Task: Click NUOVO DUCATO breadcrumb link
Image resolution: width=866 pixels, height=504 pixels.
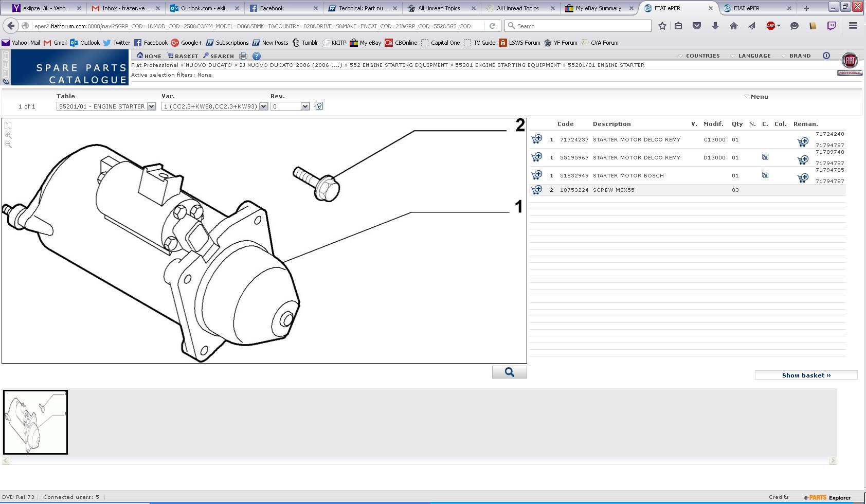Action: (x=209, y=65)
